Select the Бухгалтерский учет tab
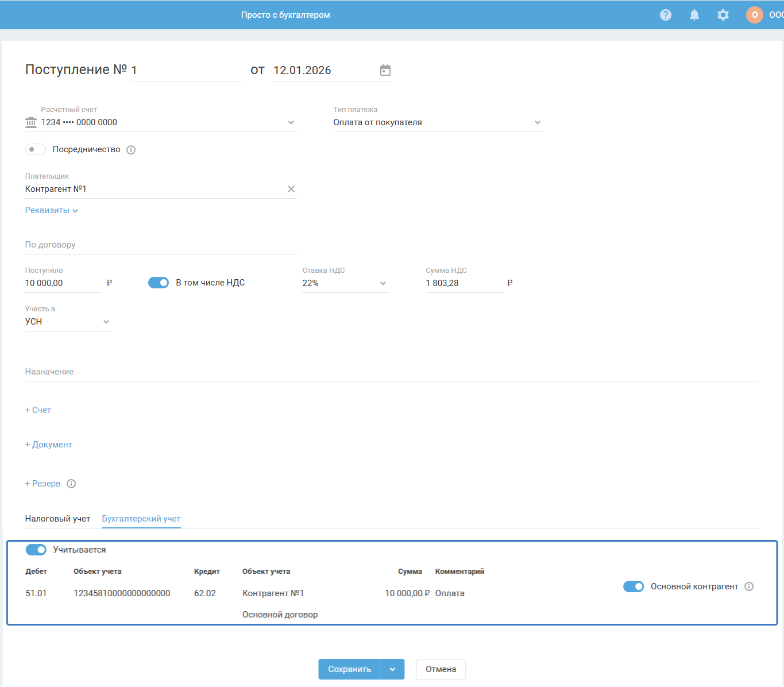The image size is (784, 687). point(141,519)
